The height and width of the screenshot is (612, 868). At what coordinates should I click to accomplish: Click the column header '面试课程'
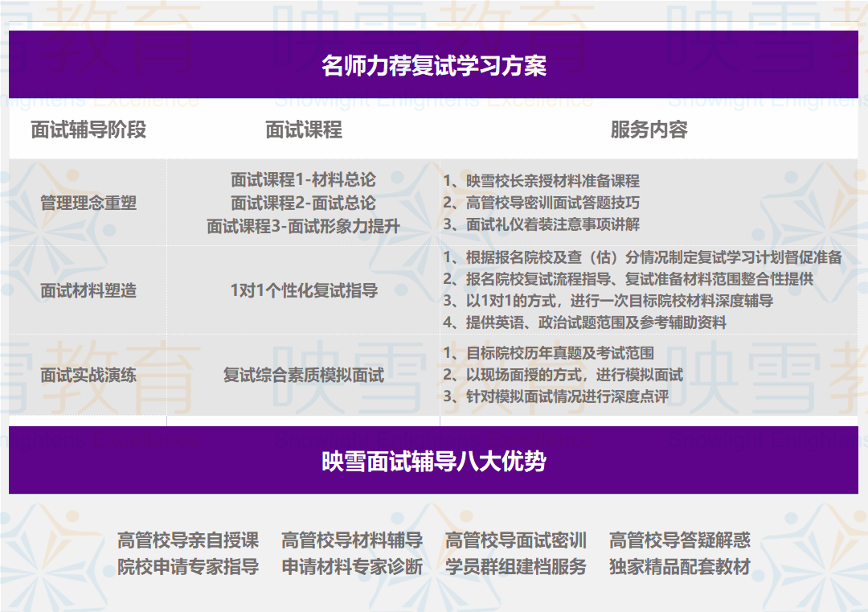[x=303, y=129]
